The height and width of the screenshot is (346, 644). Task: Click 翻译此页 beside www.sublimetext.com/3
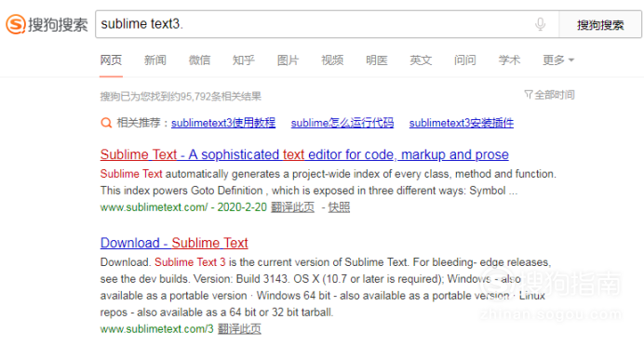tap(239, 328)
